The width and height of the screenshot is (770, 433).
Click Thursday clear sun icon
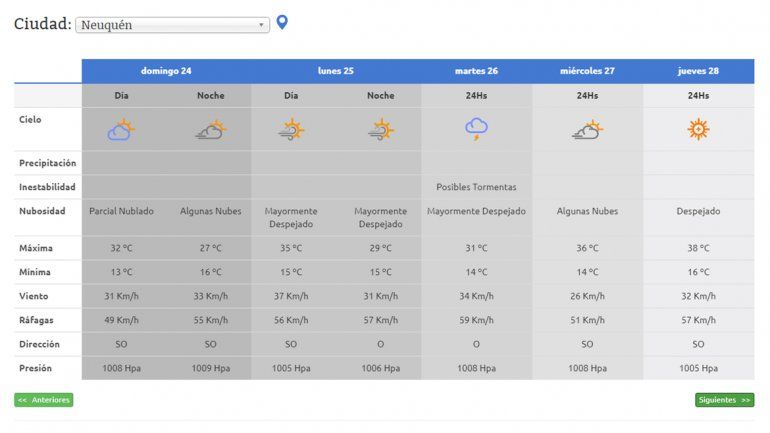tap(698, 129)
